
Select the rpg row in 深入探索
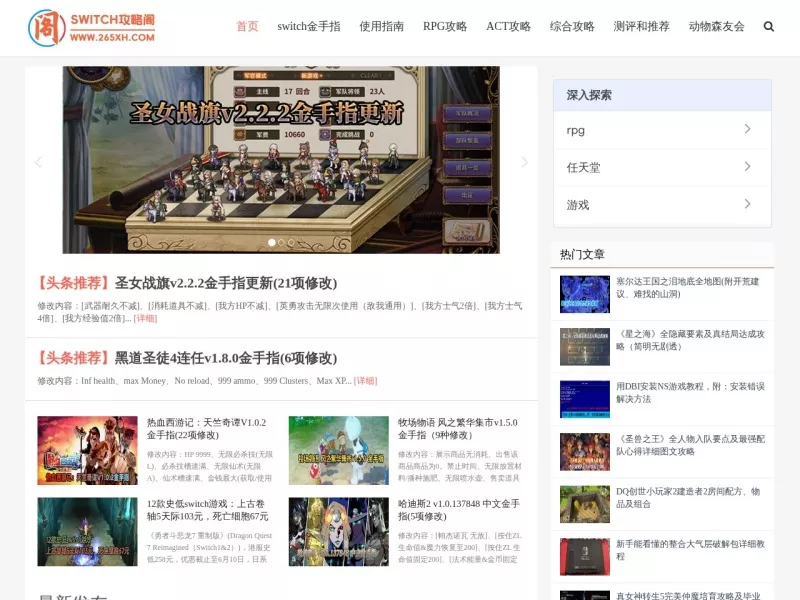click(x=662, y=130)
